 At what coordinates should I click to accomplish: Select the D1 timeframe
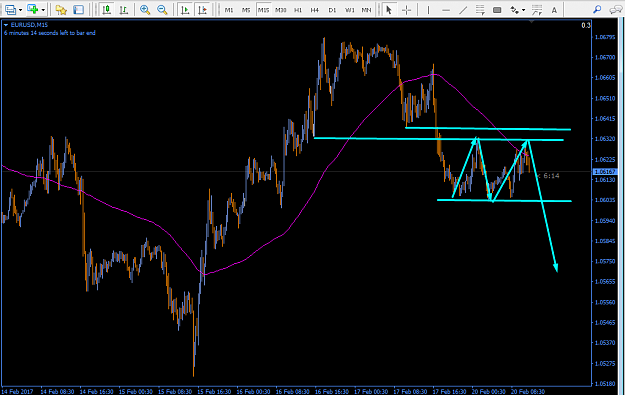[x=332, y=10]
